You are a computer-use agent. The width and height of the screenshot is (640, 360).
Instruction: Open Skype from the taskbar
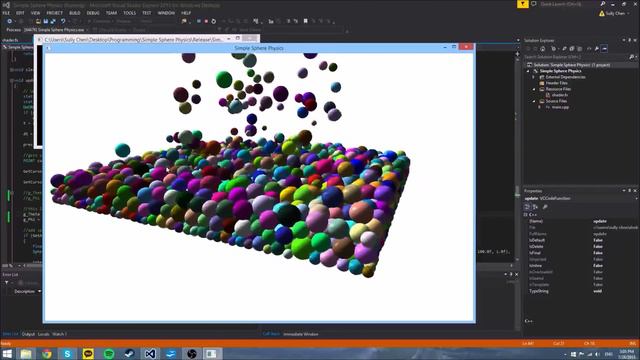point(67,353)
